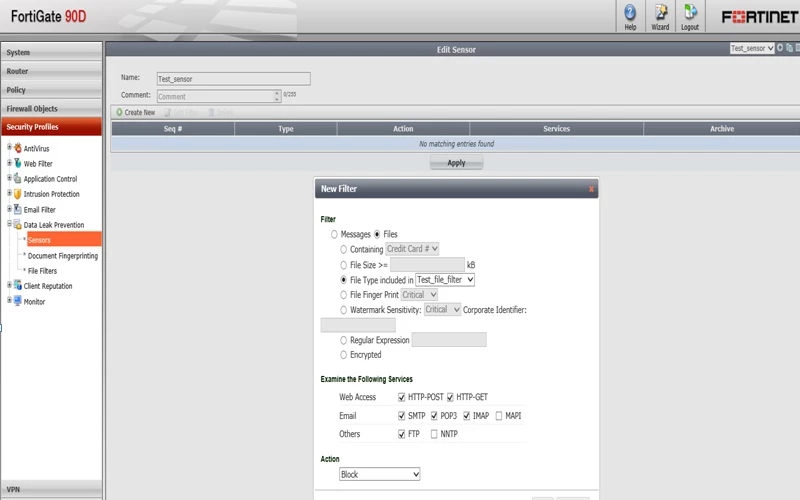Click the Web Filter icon
800x500 pixels.
click(18, 163)
